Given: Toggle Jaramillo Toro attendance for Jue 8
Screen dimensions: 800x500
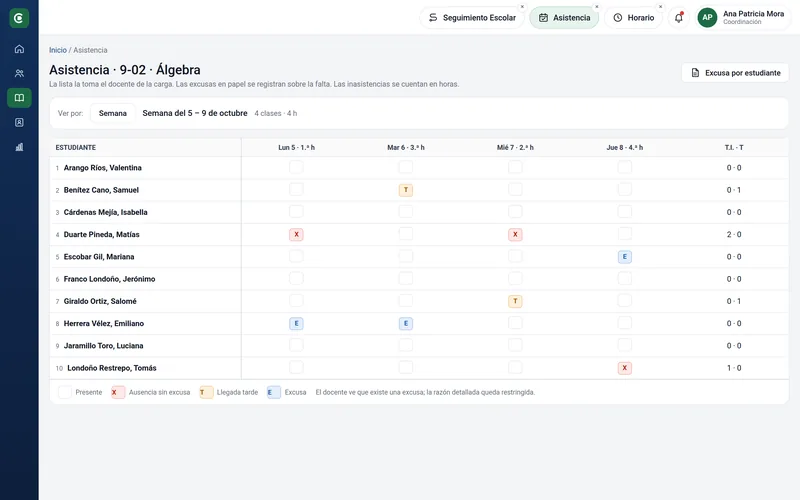Looking at the screenshot, I should (624, 345).
